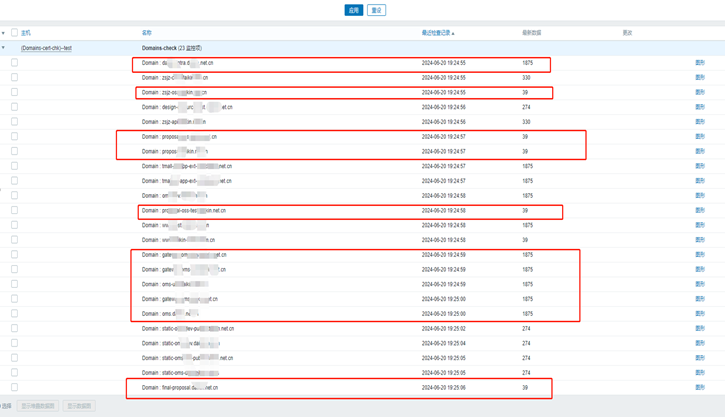Click the 重设 (Reset) filter button
This screenshot has width=725, height=417.
pos(376,10)
